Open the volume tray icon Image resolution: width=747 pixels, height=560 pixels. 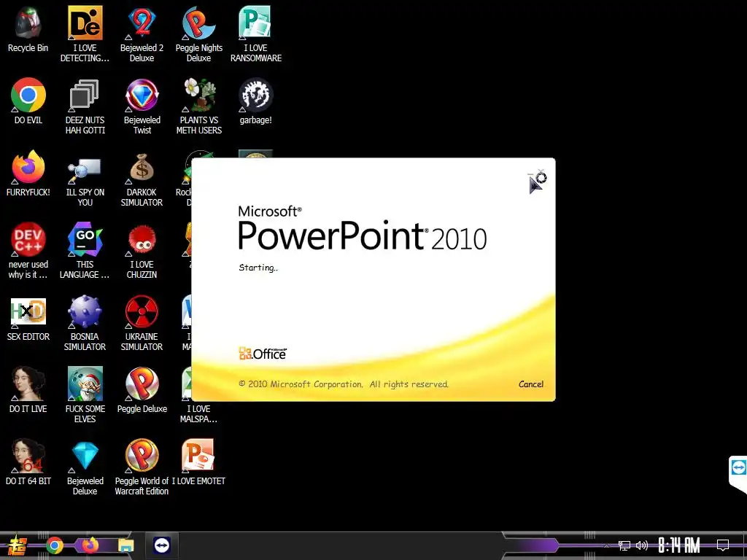[x=642, y=545]
